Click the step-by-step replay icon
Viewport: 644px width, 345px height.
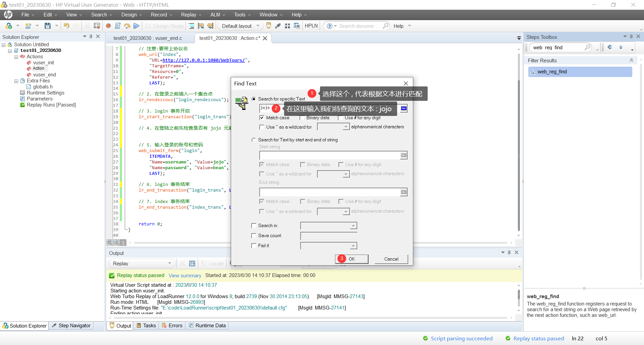pos(127,26)
